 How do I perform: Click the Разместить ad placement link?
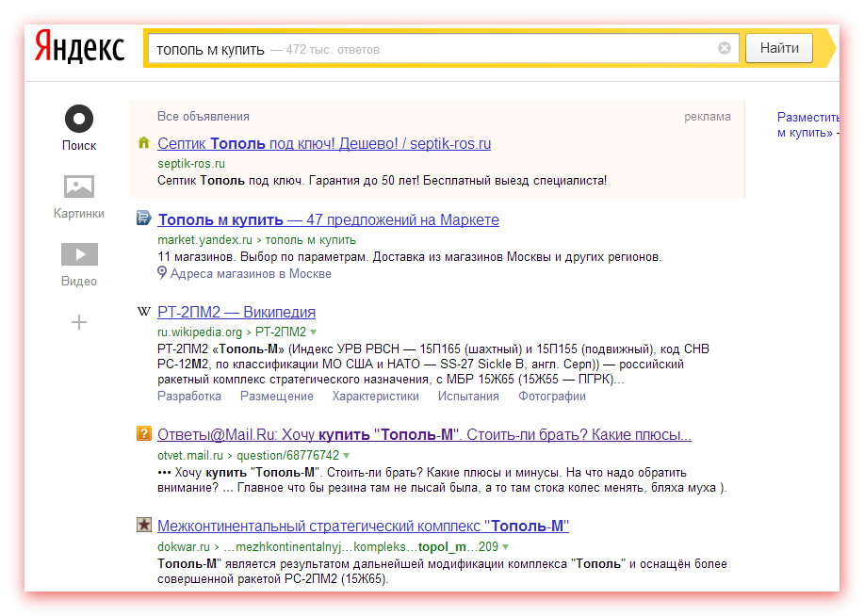(x=807, y=118)
